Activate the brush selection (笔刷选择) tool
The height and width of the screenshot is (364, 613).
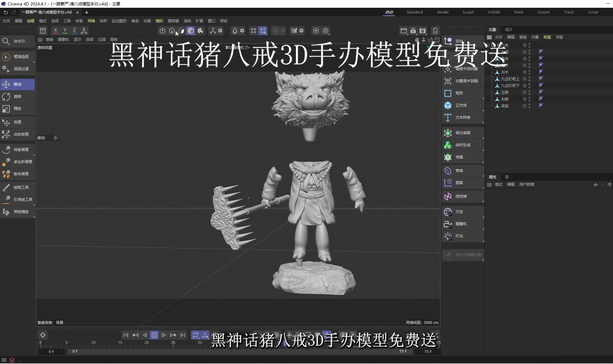(x=18, y=57)
